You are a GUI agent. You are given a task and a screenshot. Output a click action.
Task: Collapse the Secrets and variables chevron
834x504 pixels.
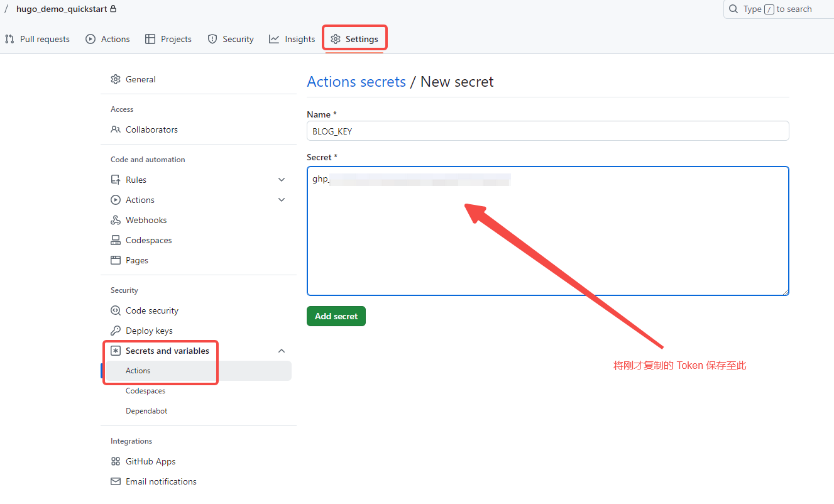pos(282,351)
